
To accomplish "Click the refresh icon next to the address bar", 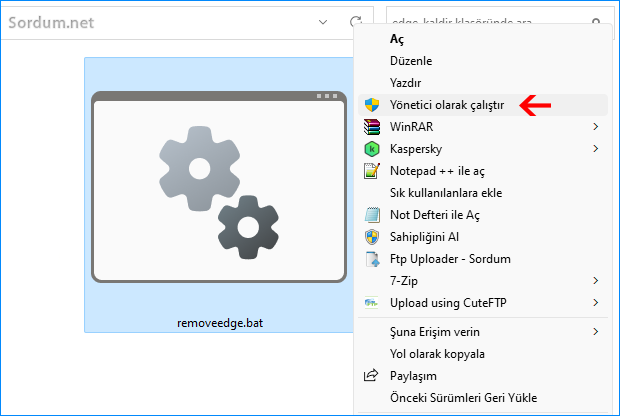I will point(356,22).
